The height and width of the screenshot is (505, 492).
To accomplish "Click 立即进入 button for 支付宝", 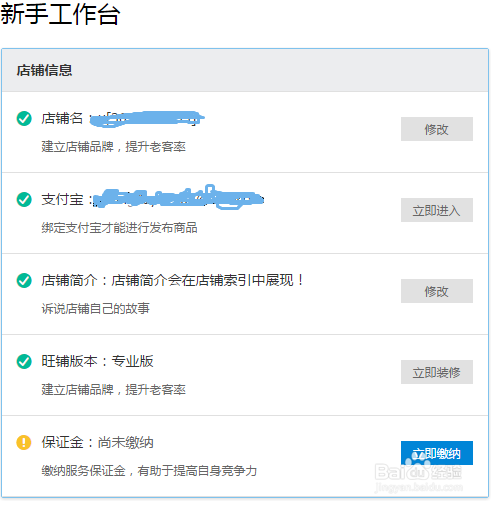I will (437, 210).
